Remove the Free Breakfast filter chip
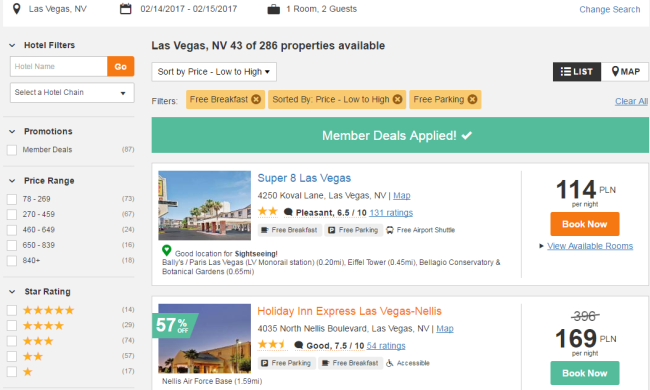650x390 pixels. tap(256, 99)
